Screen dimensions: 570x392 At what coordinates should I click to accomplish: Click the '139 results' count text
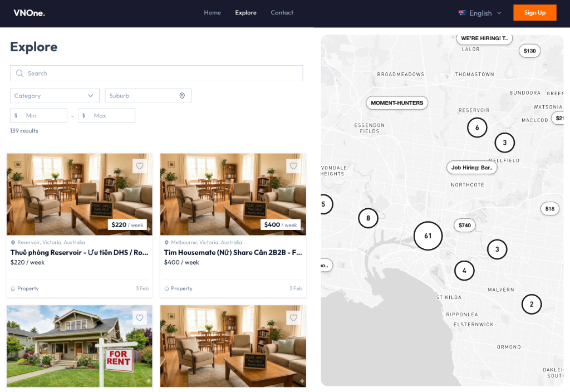pos(24,131)
